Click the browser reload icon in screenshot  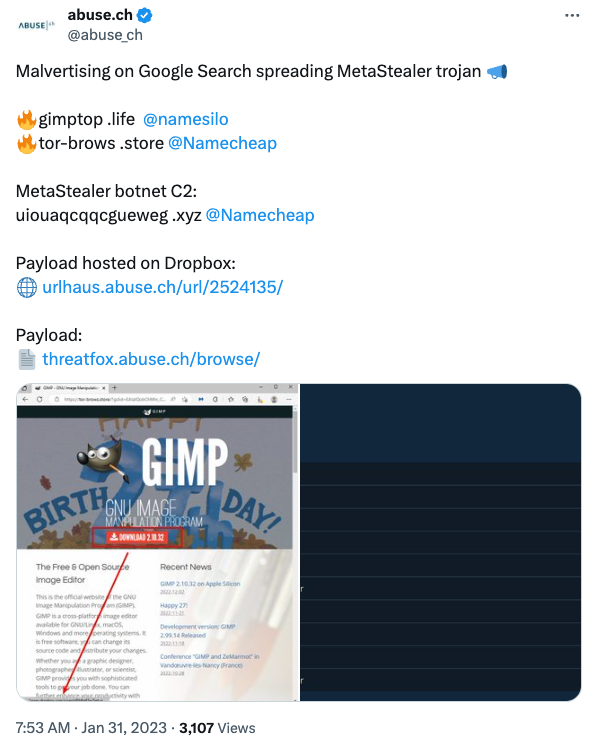point(39,400)
